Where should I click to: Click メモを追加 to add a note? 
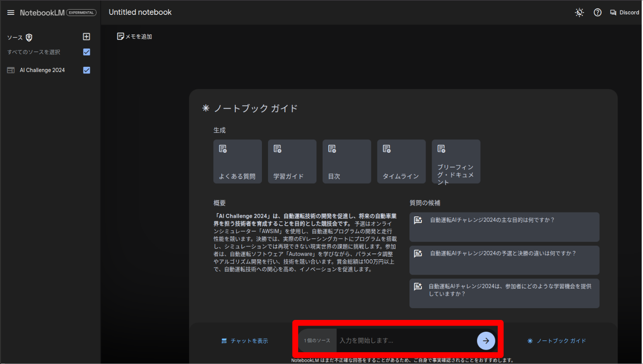(134, 37)
